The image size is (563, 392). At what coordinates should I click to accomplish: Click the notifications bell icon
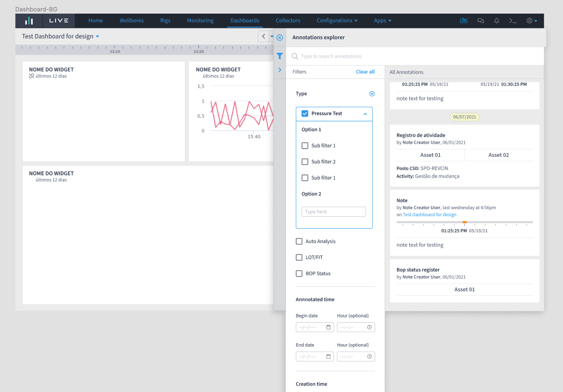pos(497,21)
